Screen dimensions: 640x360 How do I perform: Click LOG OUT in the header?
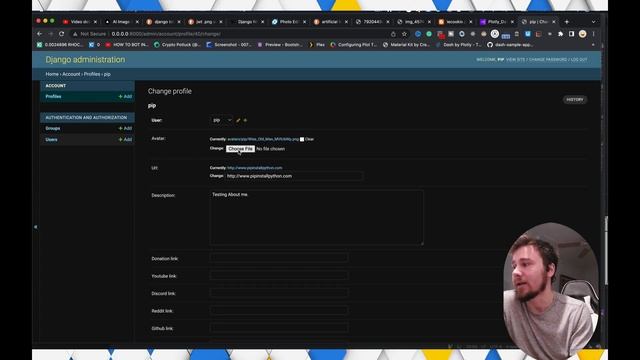pyautogui.click(x=579, y=60)
